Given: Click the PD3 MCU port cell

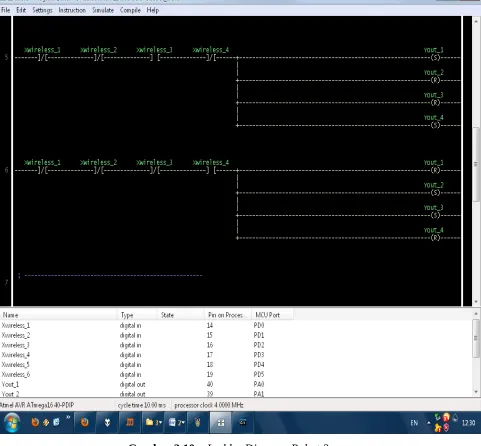Looking at the screenshot, I should tap(259, 355).
